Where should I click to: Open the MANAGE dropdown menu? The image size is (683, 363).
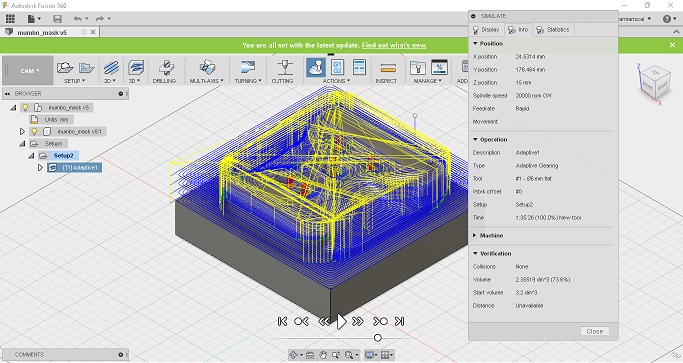427,81
